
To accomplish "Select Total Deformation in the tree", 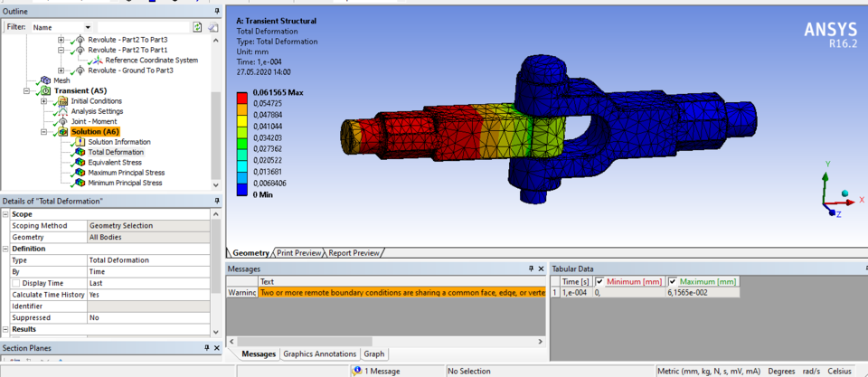I will click(x=116, y=152).
